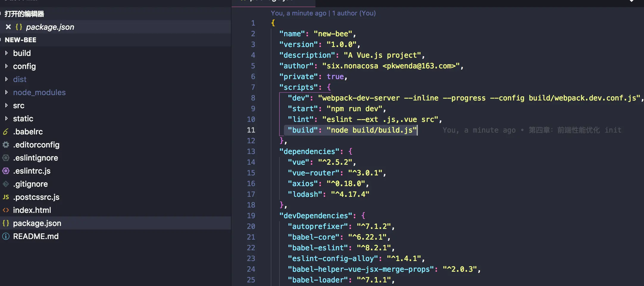The height and width of the screenshot is (286, 644).
Task: Click the "babel-loader" devDependency key
Action: coord(318,280)
